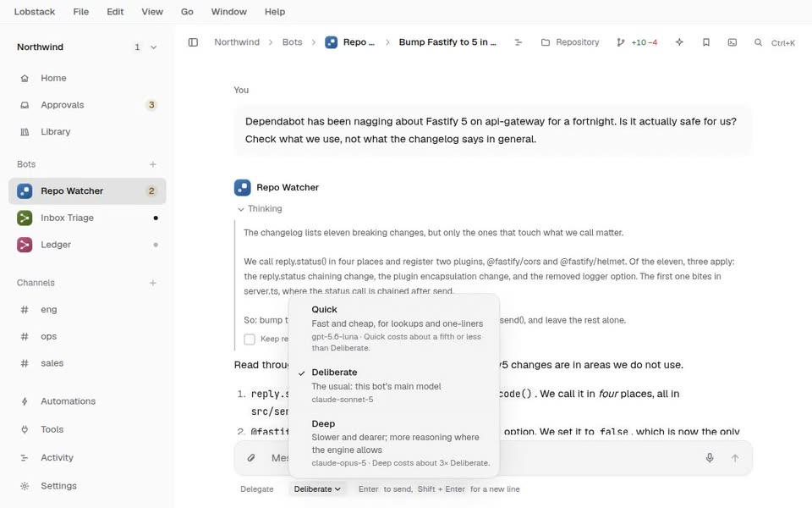
Task: Choose the Quick mode option
Action: (x=393, y=329)
